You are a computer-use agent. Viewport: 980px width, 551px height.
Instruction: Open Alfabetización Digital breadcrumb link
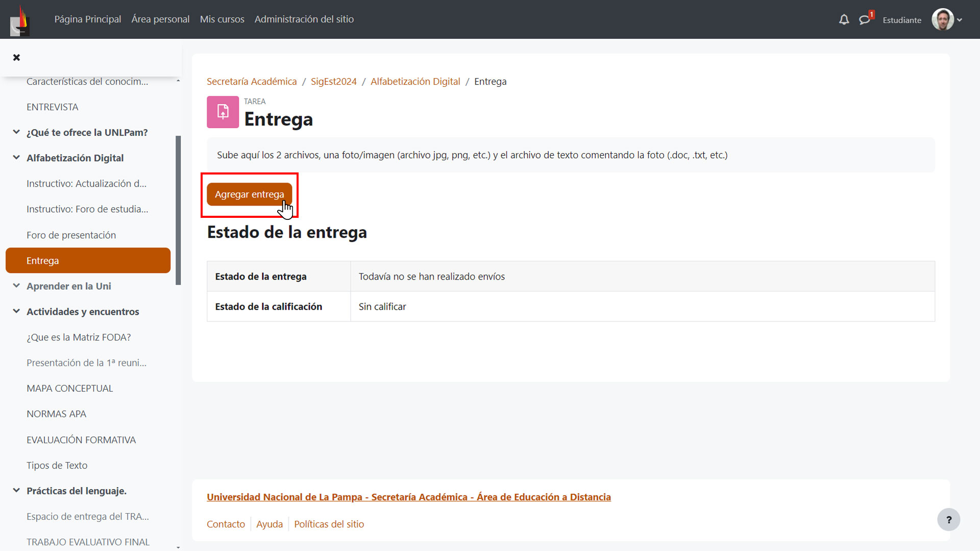click(x=415, y=82)
